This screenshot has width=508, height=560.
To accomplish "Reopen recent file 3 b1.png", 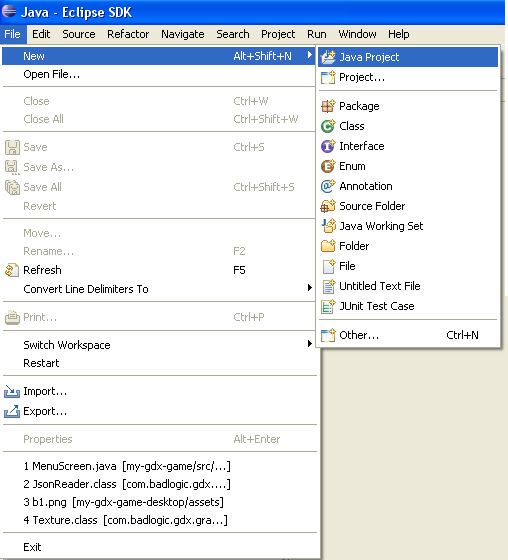I will point(124,502).
